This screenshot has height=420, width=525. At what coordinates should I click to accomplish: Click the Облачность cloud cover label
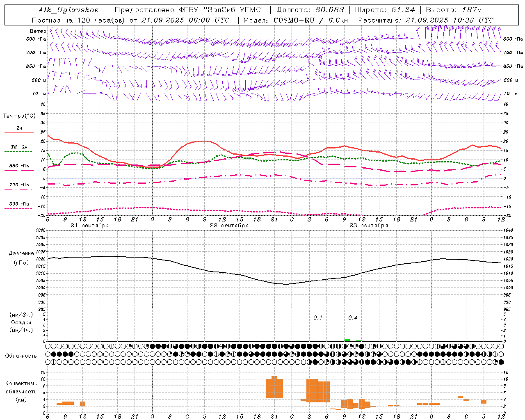(21, 356)
